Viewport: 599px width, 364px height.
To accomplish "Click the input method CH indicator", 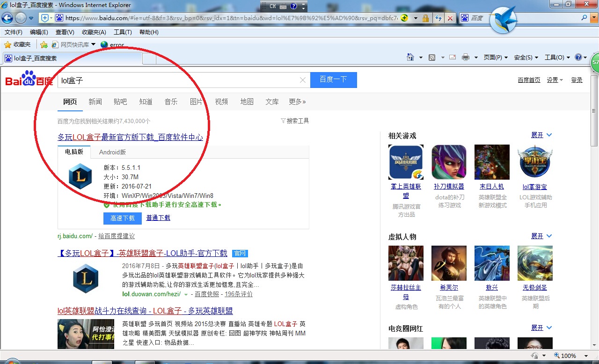I will point(273,6).
